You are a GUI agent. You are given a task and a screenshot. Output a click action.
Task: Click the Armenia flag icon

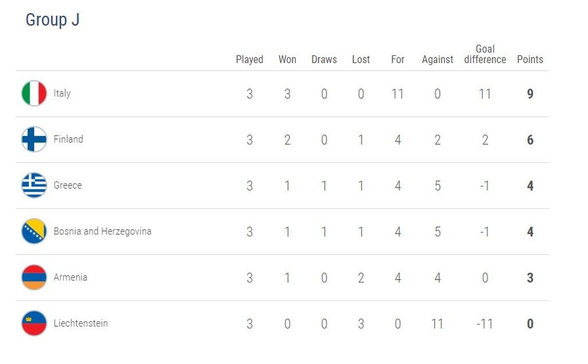pos(34,277)
